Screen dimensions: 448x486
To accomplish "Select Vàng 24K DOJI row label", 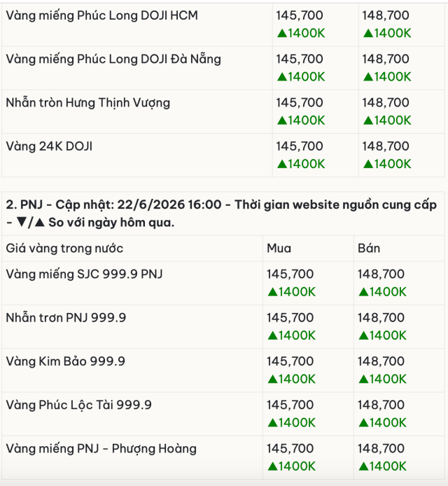I will click(49, 146).
